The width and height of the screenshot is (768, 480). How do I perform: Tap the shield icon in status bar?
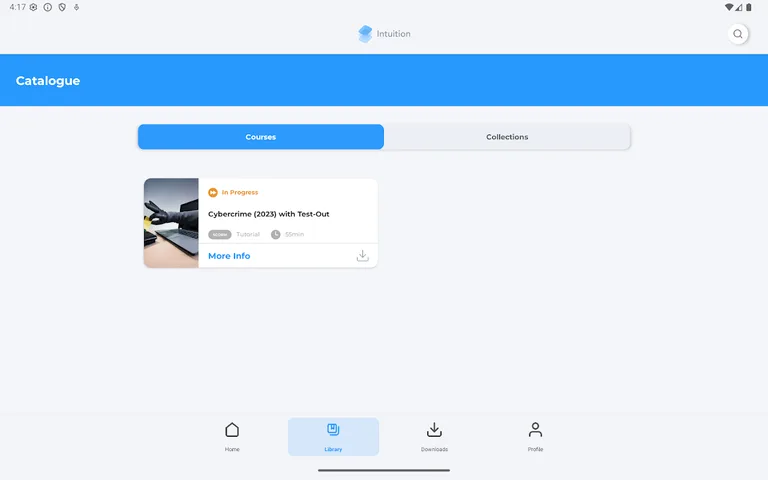coord(62,7)
